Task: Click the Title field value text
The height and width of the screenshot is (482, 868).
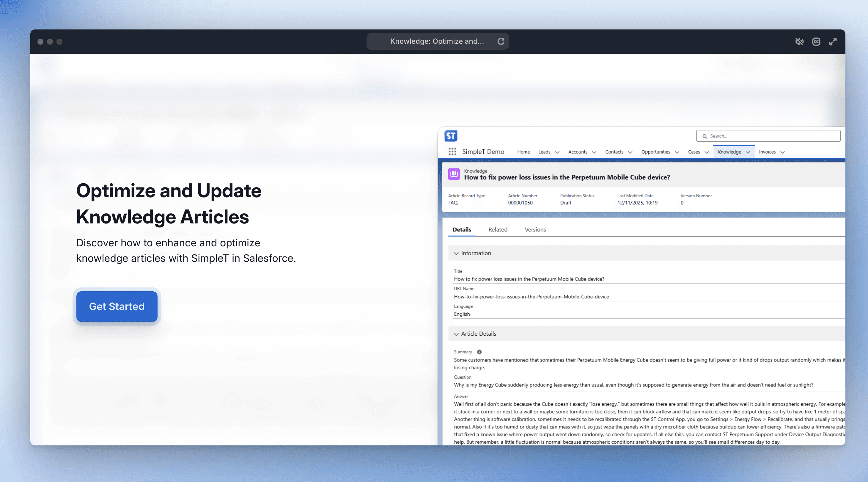Action: (x=529, y=279)
